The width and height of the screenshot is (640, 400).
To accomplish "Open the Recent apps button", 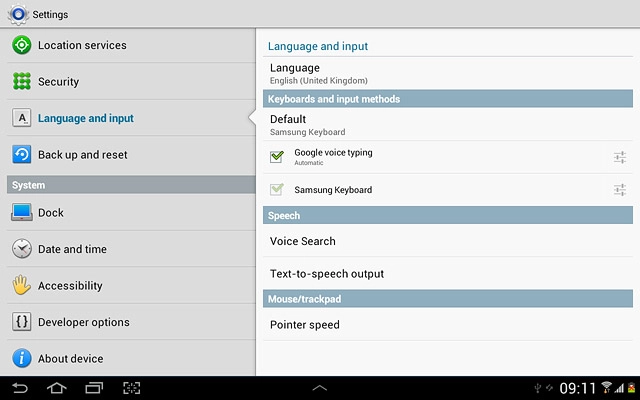I will pos(94,388).
